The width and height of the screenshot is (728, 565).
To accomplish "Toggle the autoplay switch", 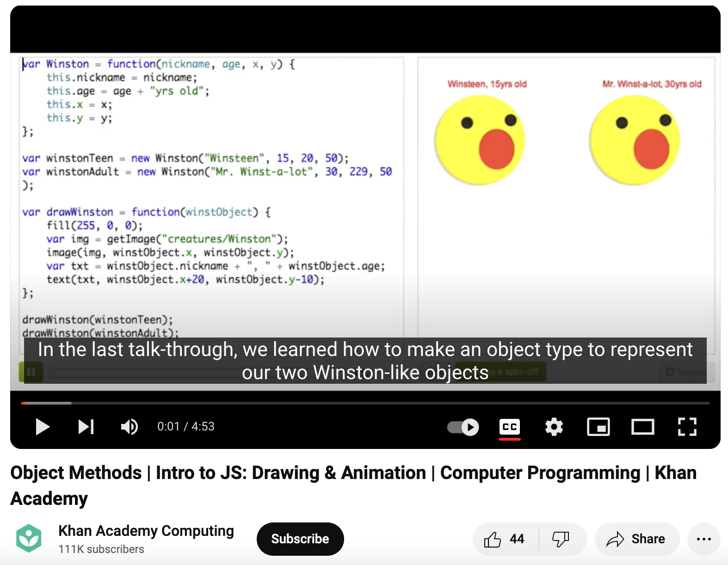I will click(x=463, y=426).
